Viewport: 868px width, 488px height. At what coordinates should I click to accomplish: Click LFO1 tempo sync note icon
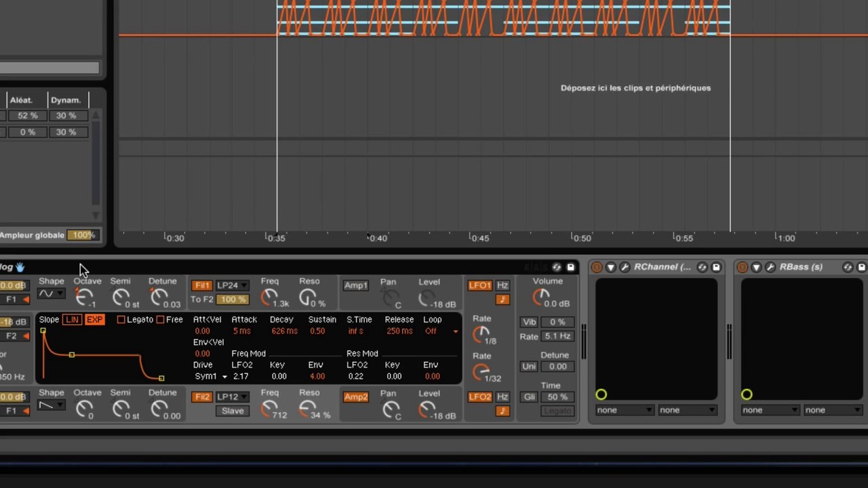coord(502,300)
